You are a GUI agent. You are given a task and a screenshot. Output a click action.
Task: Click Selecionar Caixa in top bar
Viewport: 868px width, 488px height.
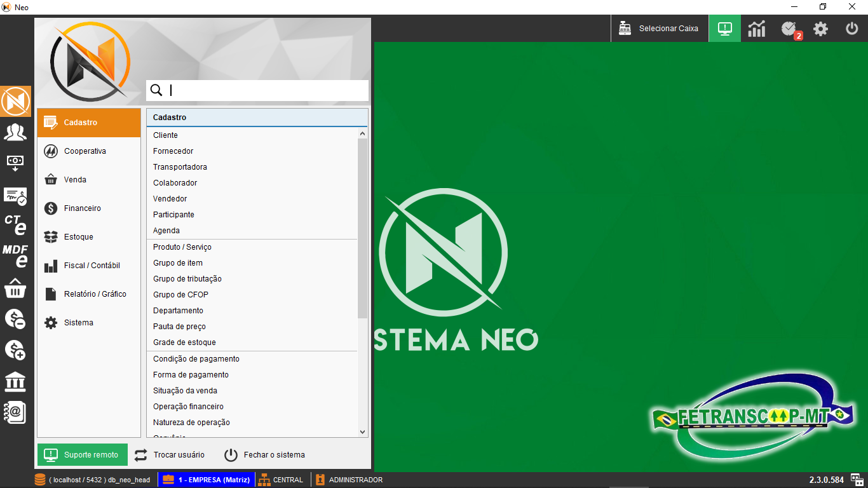click(x=660, y=29)
